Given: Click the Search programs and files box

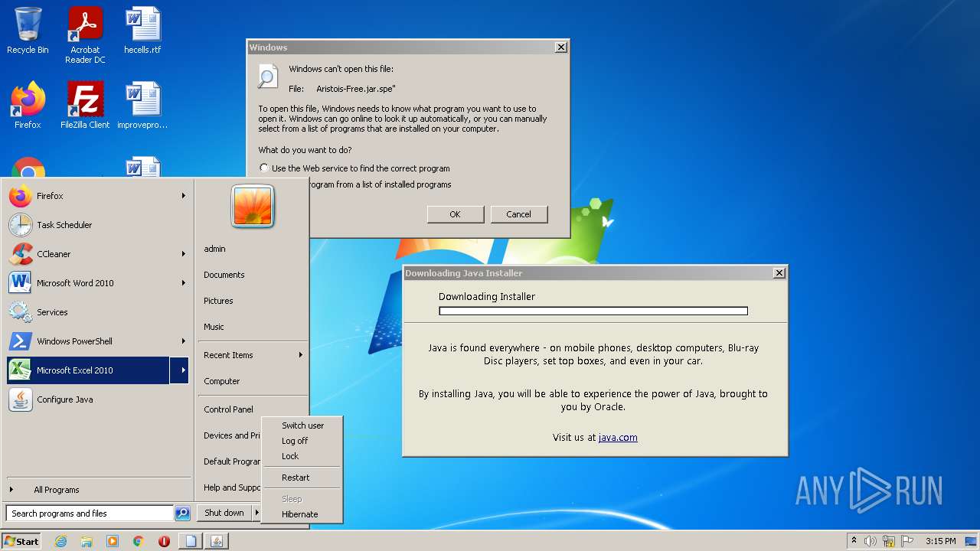Looking at the screenshot, I should pyautogui.click(x=90, y=514).
